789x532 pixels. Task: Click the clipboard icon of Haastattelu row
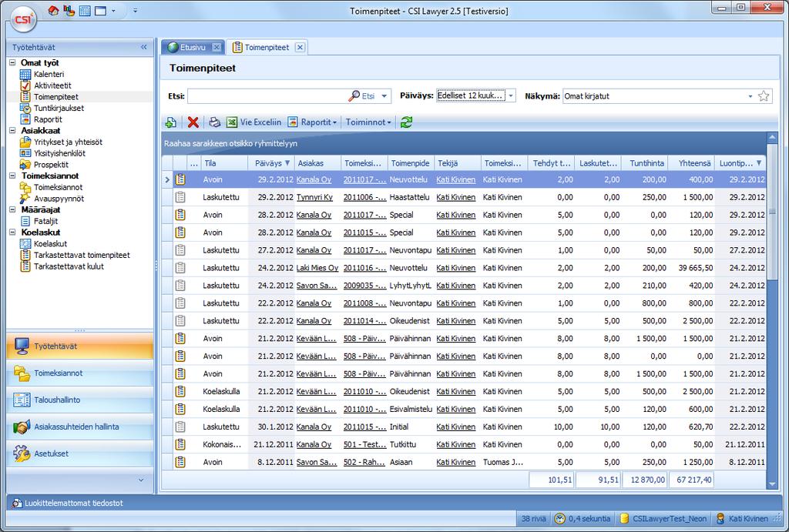click(180, 197)
